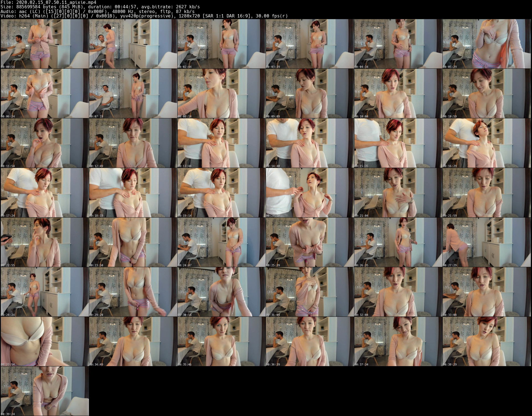This screenshot has height=416, width=532.
Task: Select the Video h264 (Main) info line
Action: pyautogui.click(x=144, y=16)
